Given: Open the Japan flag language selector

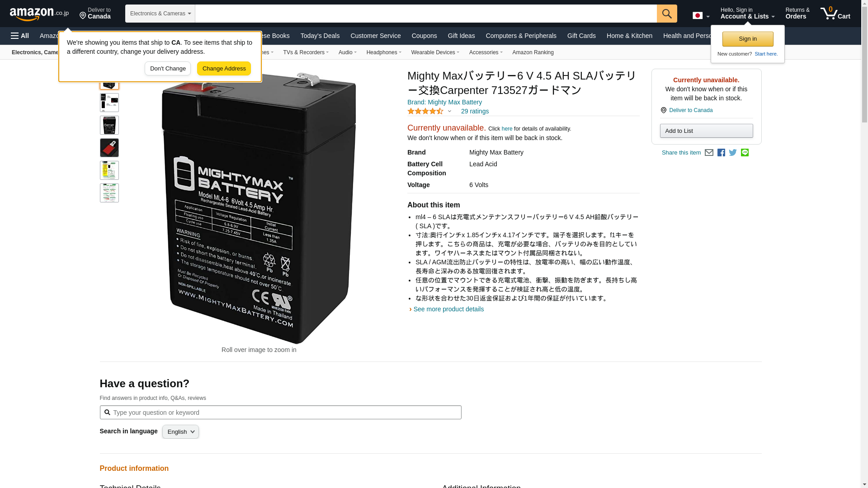Looking at the screenshot, I should [x=701, y=15].
